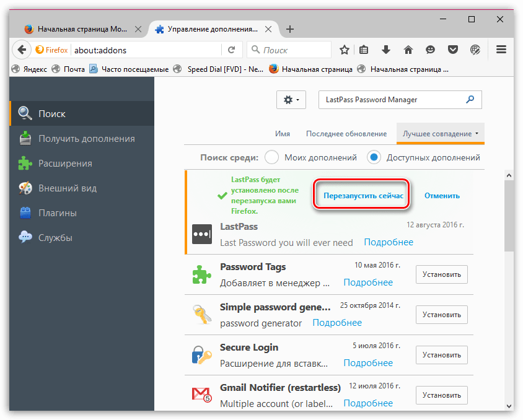Open the Яндекс bookmark
Viewport: 523px width, 420px height.
[29, 69]
